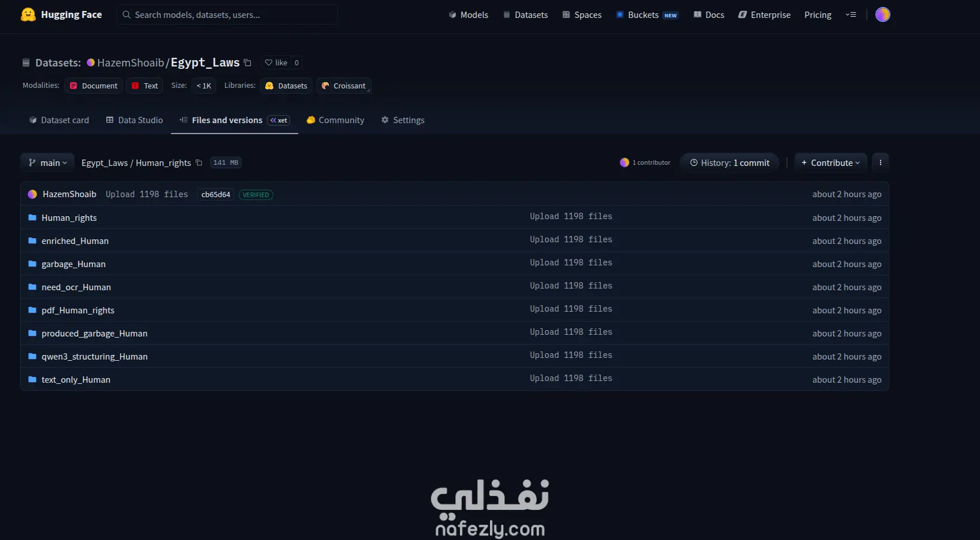980x540 pixels.
Task: Go to Spaces
Action: 582,14
